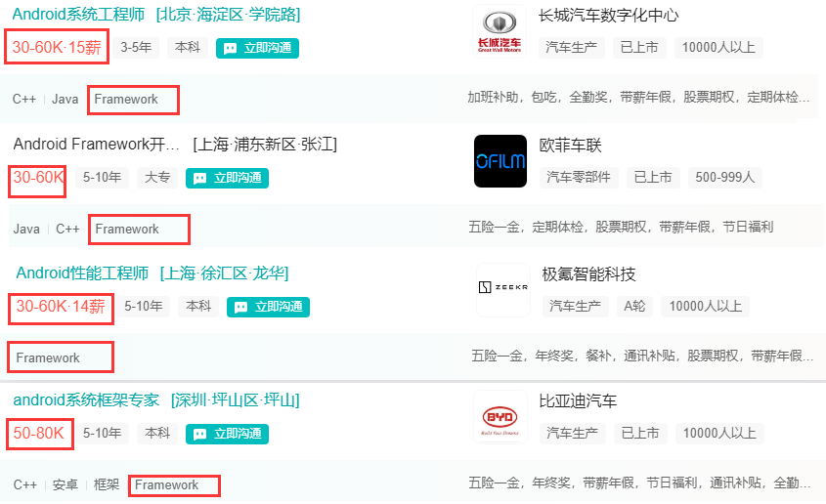Click 立即沟通 chat button for Android系统工程师
Screen dimensions: 826x504
(258, 48)
